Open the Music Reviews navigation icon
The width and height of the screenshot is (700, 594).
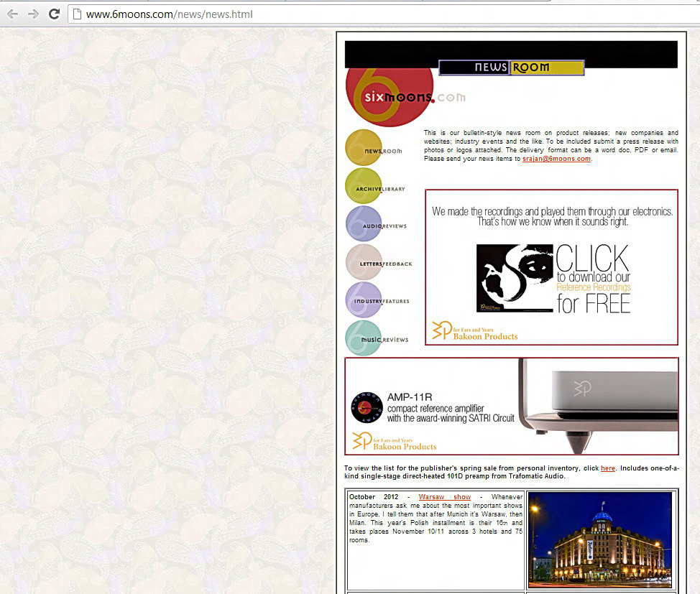(364, 338)
